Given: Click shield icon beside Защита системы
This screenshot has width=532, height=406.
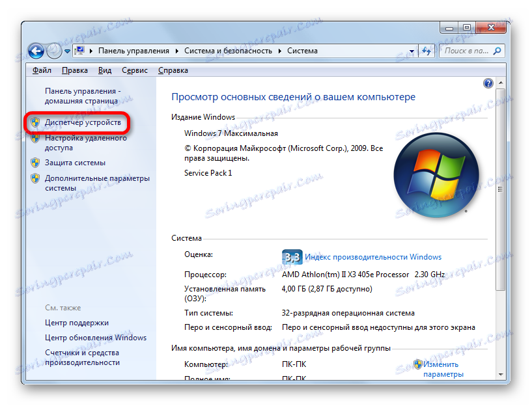Looking at the screenshot, I should (x=35, y=163).
